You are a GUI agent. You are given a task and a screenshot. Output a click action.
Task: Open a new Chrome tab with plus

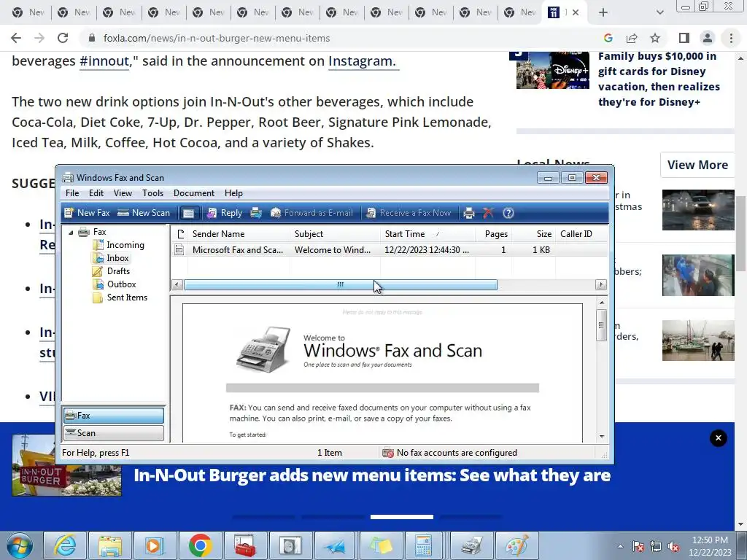pos(603,12)
